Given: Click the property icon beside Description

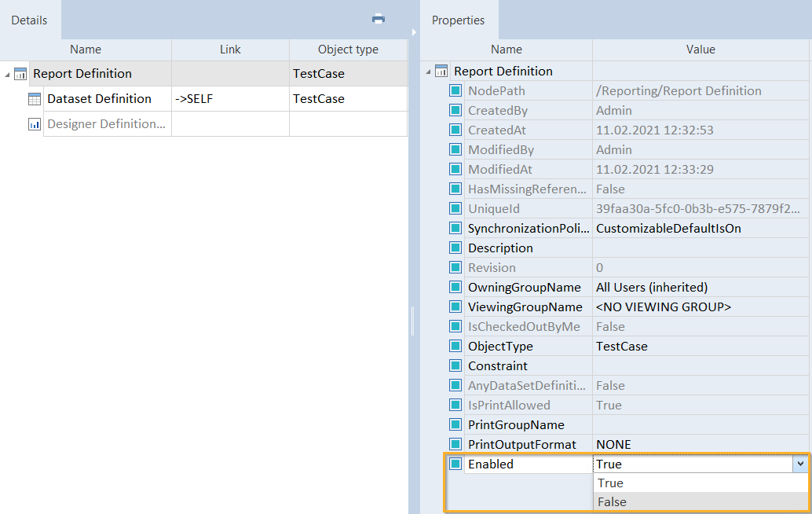Looking at the screenshot, I should pos(455,248).
